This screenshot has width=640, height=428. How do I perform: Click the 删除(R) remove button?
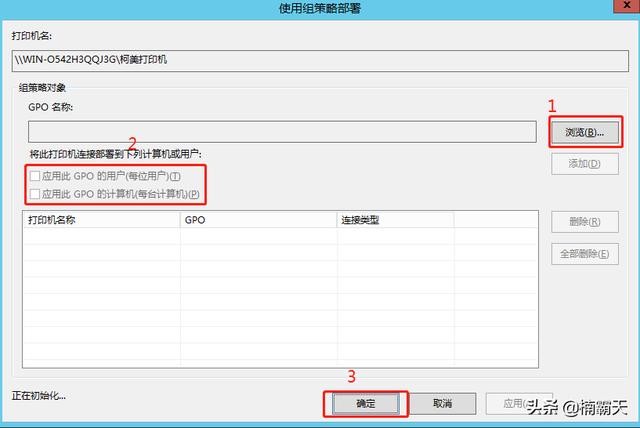point(585,222)
